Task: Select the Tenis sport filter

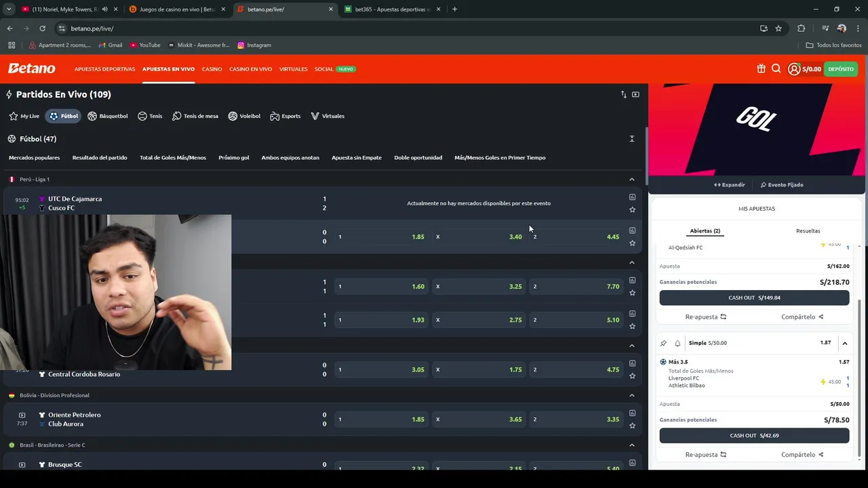Action: [150, 116]
